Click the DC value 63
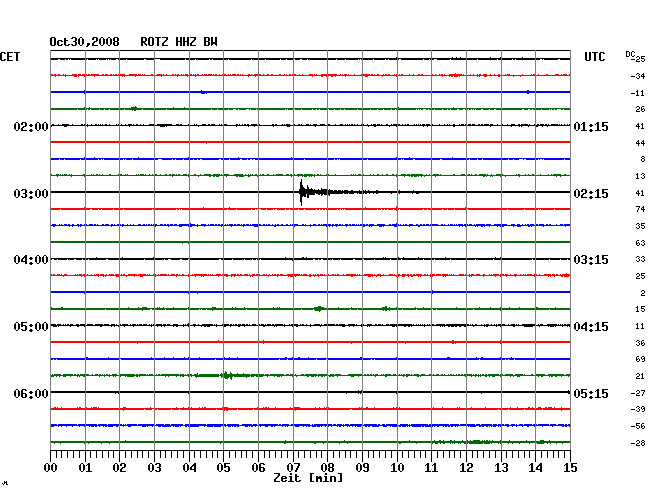The height and width of the screenshot is (494, 650). point(640,242)
